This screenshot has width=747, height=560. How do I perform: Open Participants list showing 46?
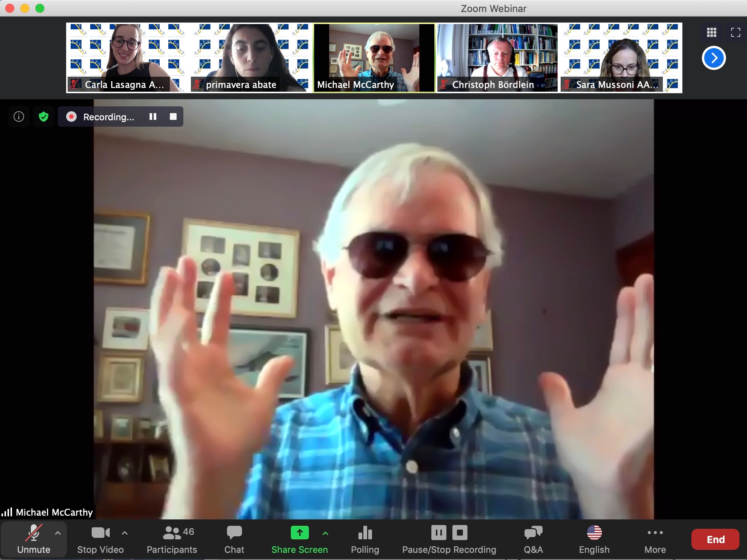pos(172,539)
